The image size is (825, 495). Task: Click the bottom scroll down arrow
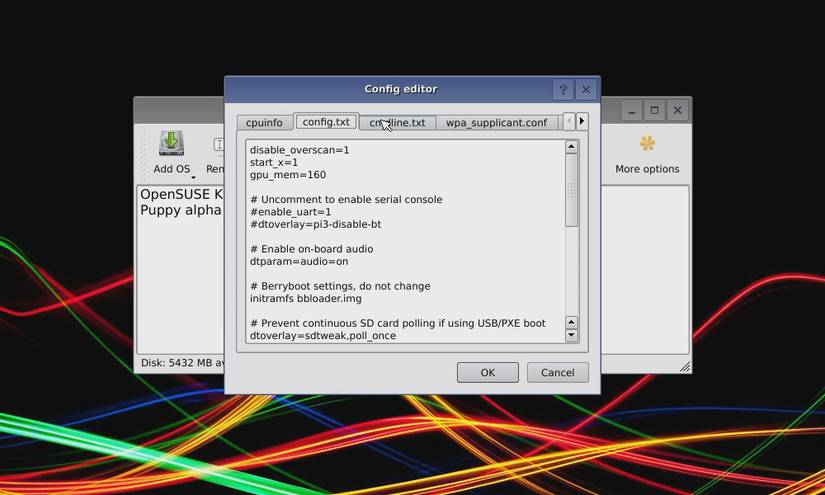pyautogui.click(x=571, y=335)
